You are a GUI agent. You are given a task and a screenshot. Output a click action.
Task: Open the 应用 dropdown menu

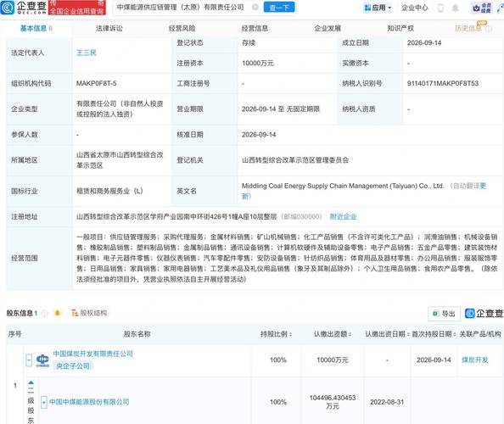(x=378, y=8)
